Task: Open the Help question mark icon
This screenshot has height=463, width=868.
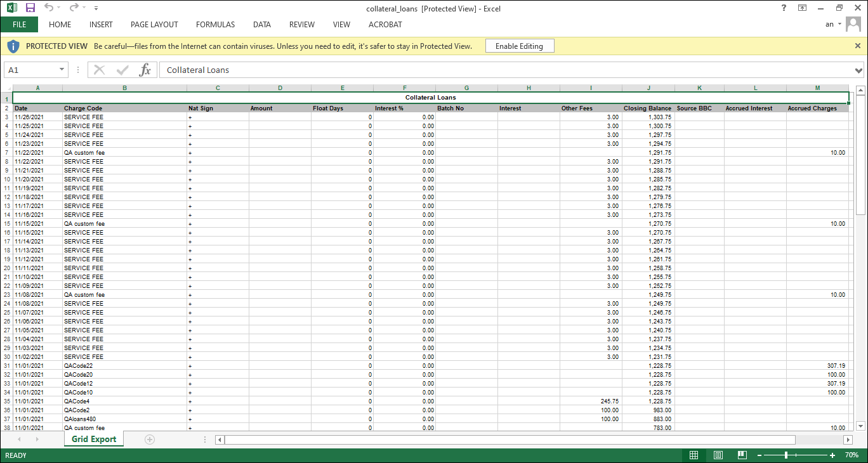Action: click(784, 8)
